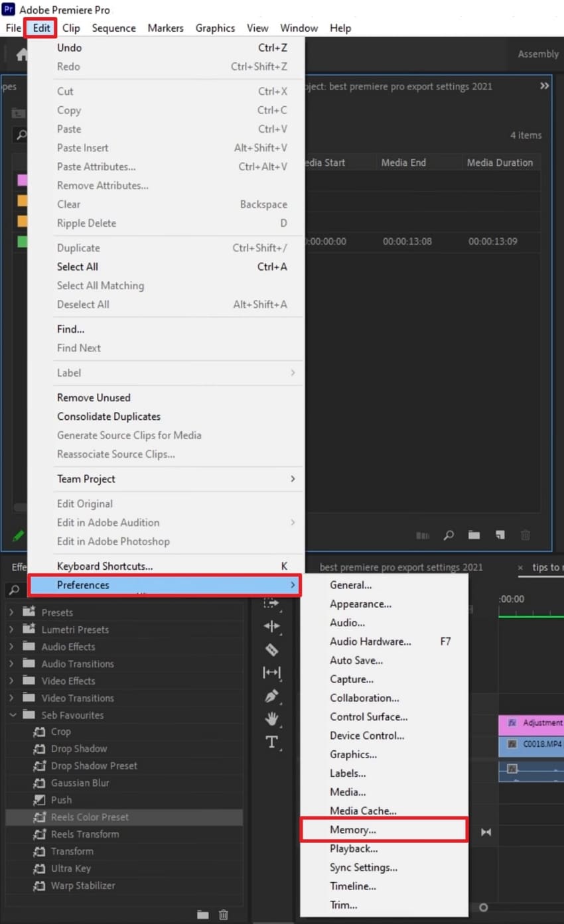Collapse the Seb Favourites folder

pos(12,715)
